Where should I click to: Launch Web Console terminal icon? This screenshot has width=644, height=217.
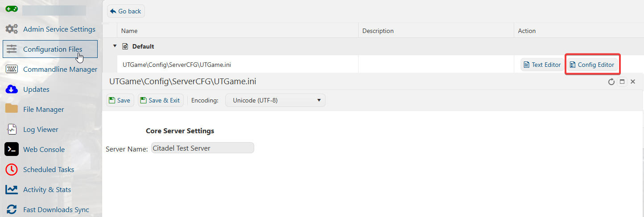(12, 149)
